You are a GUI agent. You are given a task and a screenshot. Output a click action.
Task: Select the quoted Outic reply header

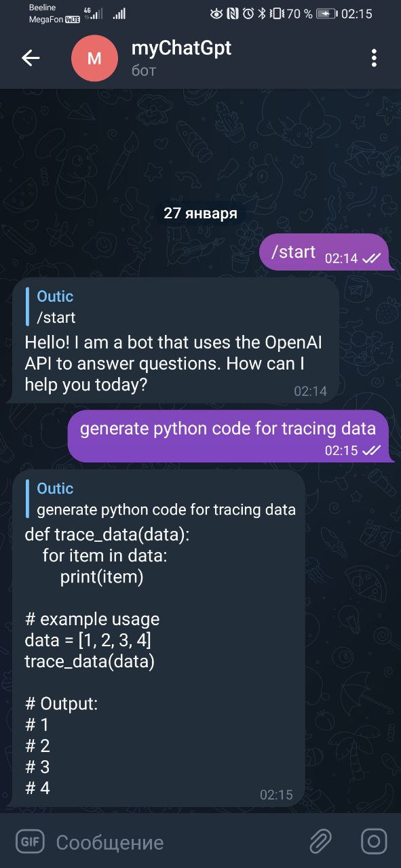(55, 296)
